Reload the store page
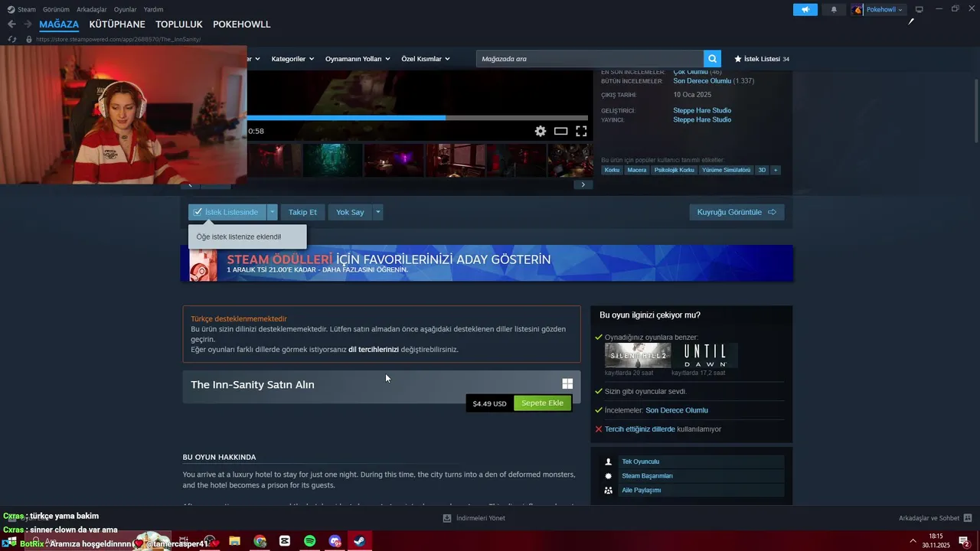The width and height of the screenshot is (980, 551). pyautogui.click(x=11, y=39)
